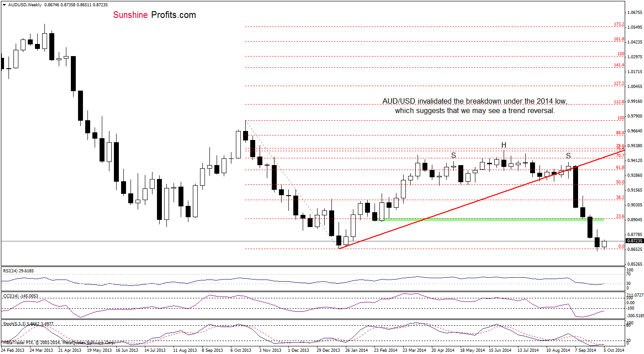Click the CCI(14) -145.0053 indicator label
644x354 pixels.
point(21,296)
